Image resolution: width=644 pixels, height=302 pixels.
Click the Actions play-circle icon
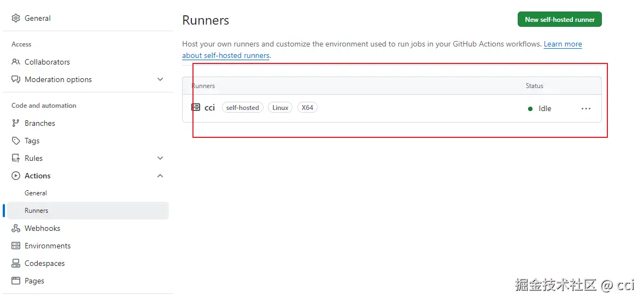tap(16, 176)
